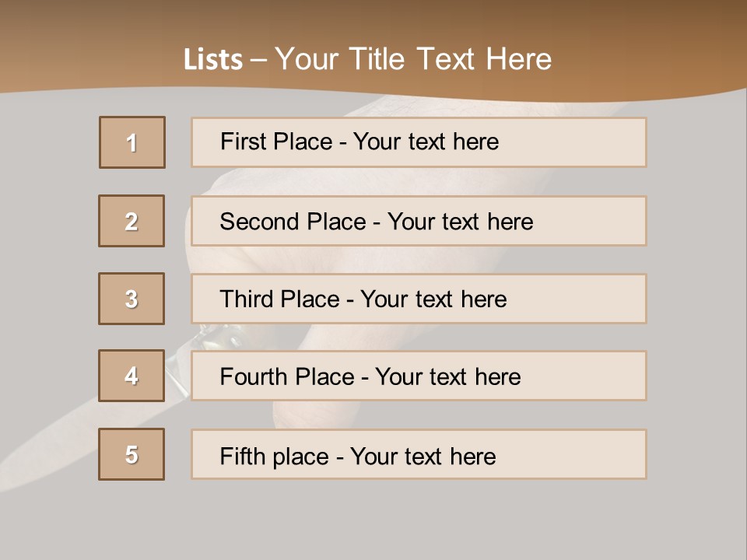Screen dimensions: 747x560
Task: Select the number 4 box
Action: 132,376
